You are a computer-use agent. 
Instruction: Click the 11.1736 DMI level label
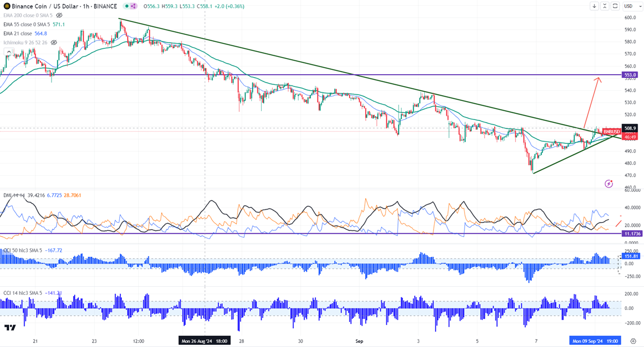pos(632,233)
